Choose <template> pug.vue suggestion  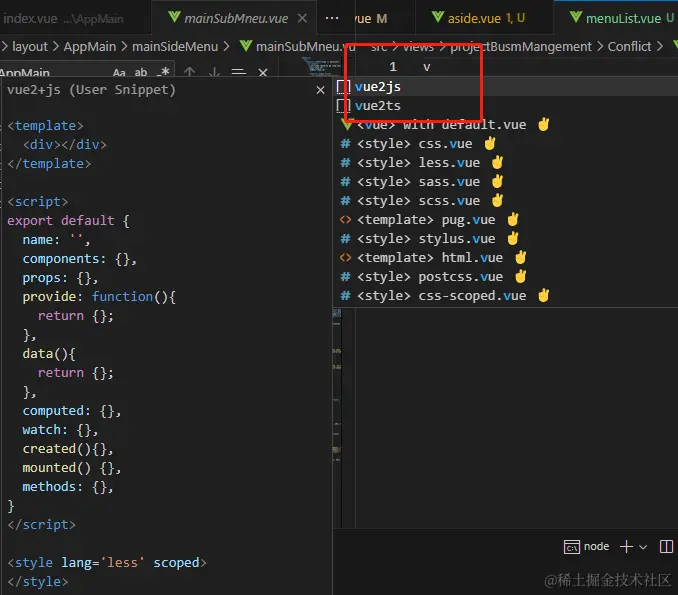pyautogui.click(x=507, y=220)
